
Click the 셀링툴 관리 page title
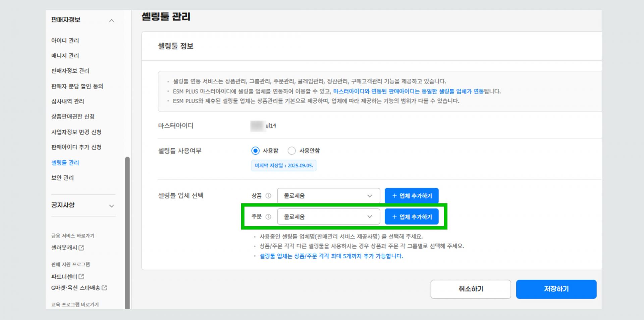166,16
